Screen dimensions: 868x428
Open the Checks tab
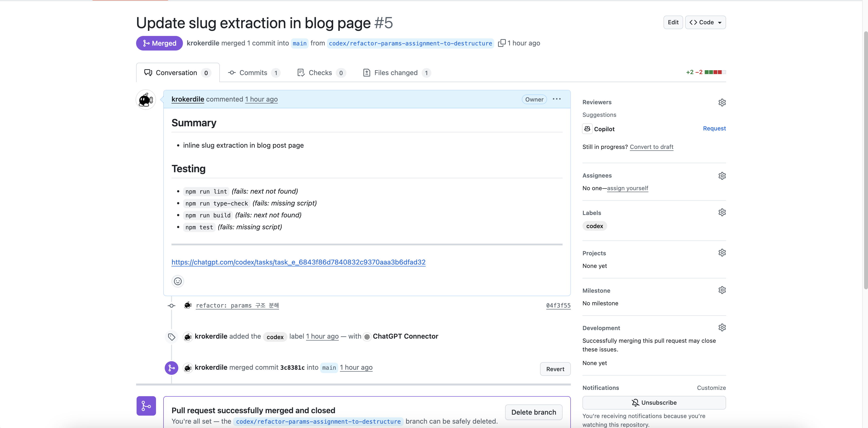pos(320,73)
